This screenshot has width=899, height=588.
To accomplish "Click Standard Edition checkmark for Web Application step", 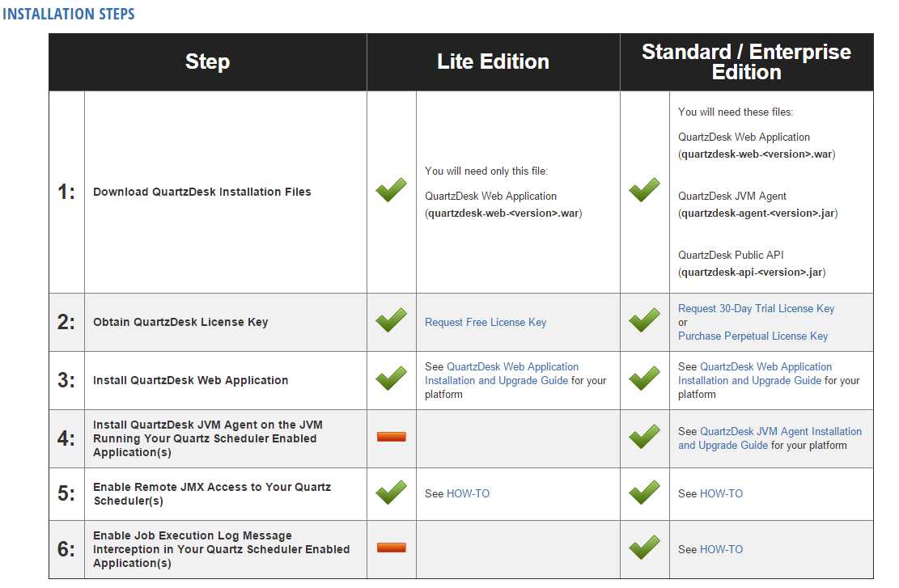I will point(644,379).
